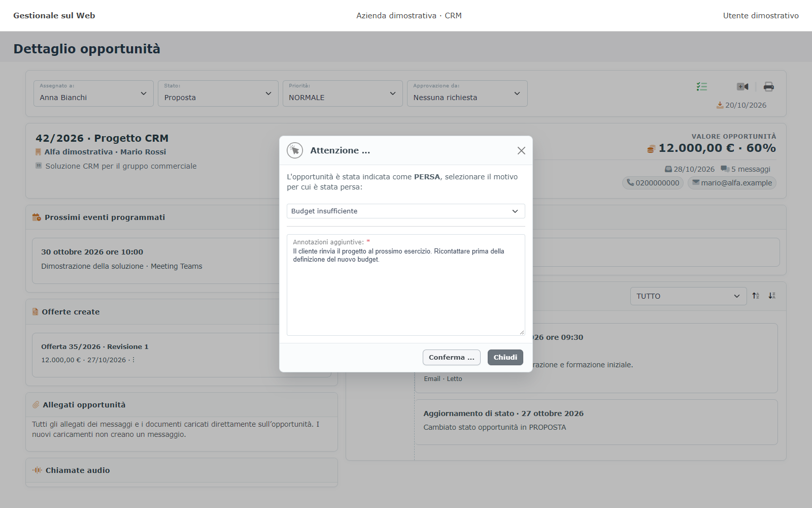Click the mario@alfa.example email chip

point(732,183)
